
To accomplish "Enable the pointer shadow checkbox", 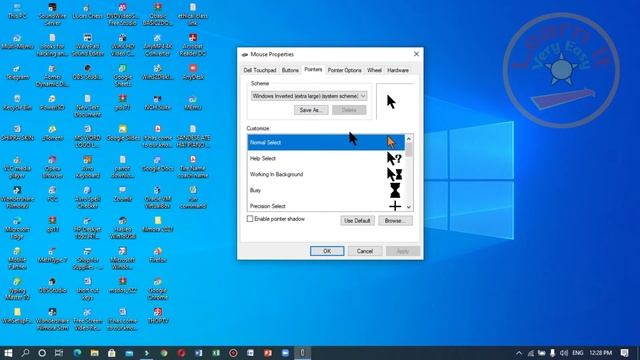I will point(250,219).
